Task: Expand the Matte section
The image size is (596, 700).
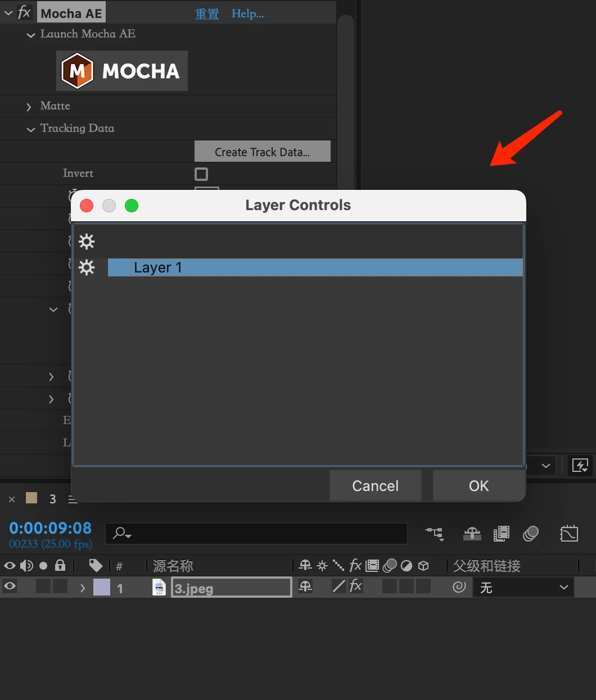Action: pyautogui.click(x=29, y=107)
